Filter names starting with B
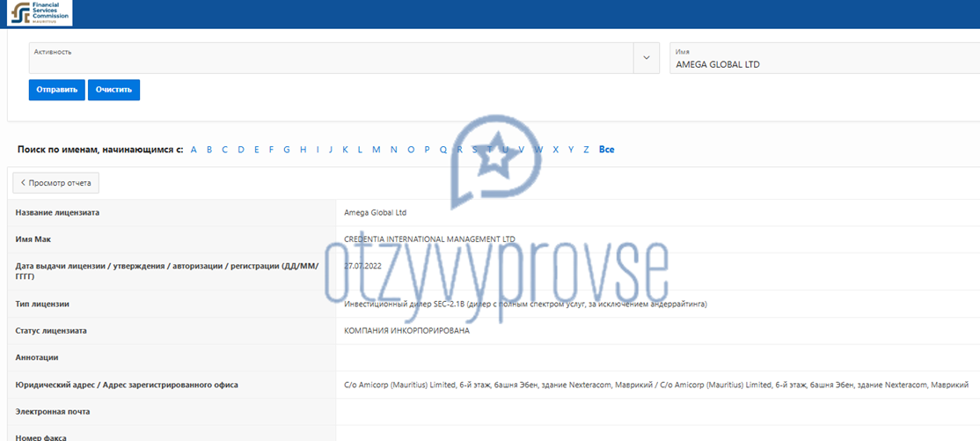Image resolution: width=980 pixels, height=441 pixels. tap(209, 150)
